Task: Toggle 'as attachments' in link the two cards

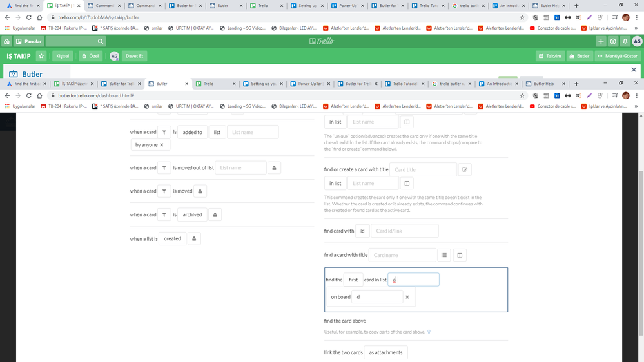Action: (x=385, y=352)
